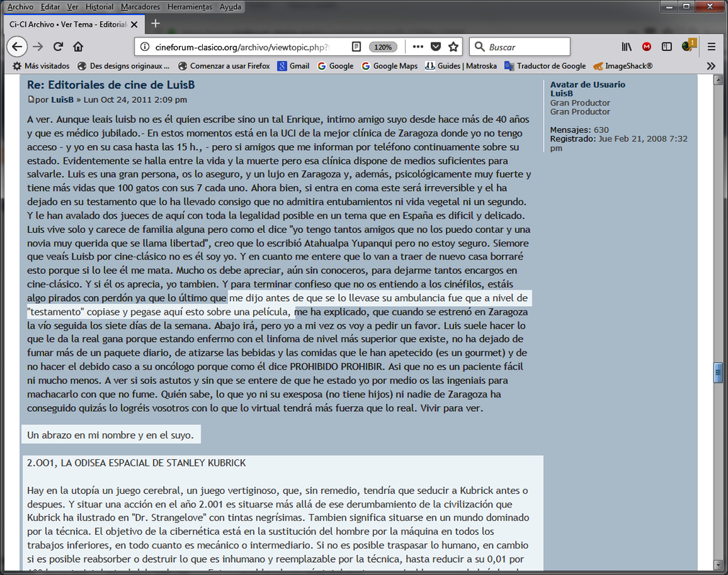This screenshot has width=728, height=575.
Task: Click the address bar URL
Action: click(242, 47)
